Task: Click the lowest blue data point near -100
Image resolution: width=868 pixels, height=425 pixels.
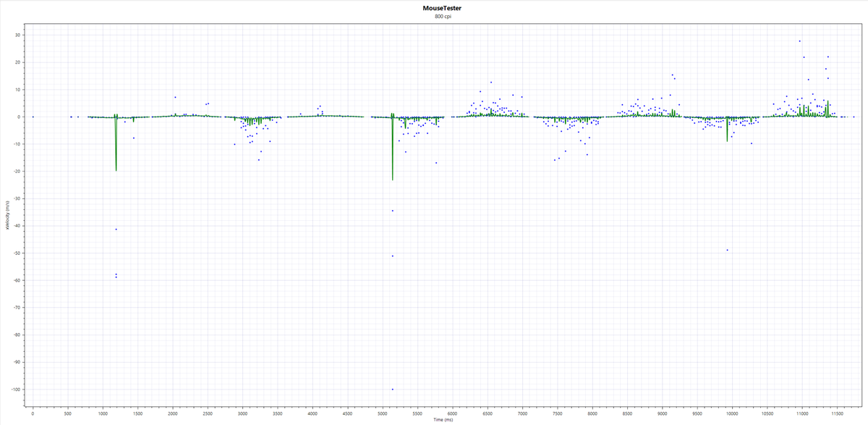Action: pos(392,390)
